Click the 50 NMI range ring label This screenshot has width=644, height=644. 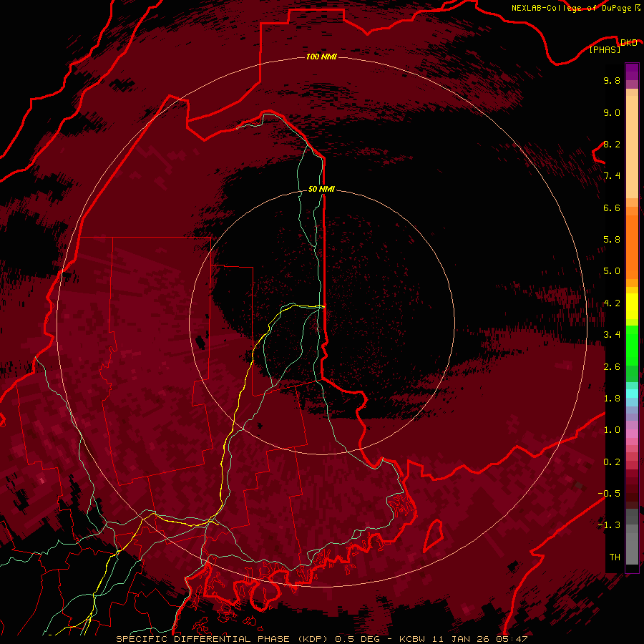point(321,189)
